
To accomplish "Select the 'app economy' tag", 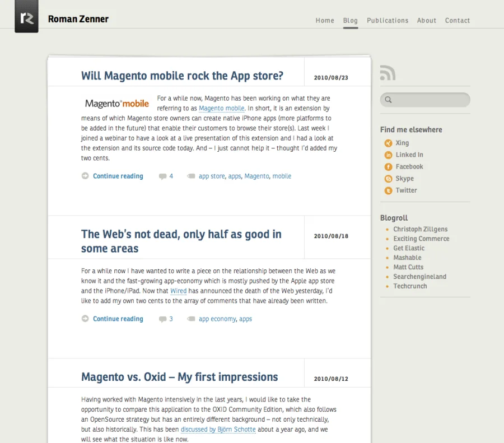I will pos(217,319).
